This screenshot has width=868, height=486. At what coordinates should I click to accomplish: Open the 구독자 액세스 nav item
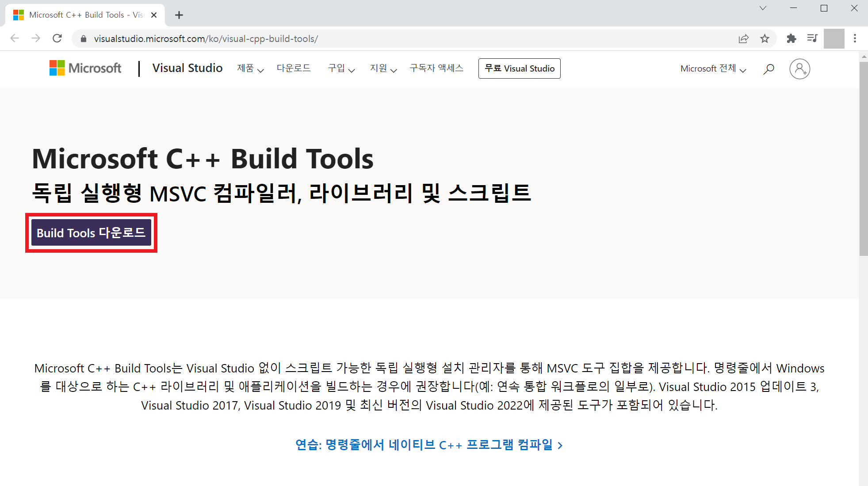tap(436, 68)
